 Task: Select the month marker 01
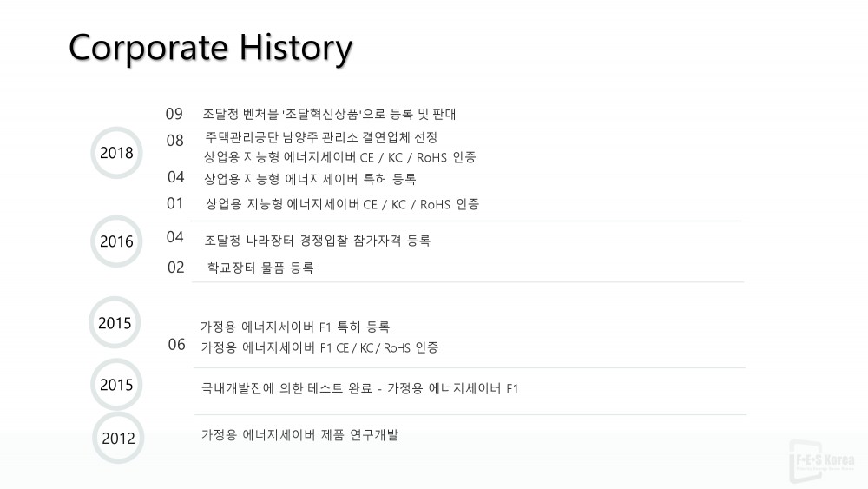(175, 203)
